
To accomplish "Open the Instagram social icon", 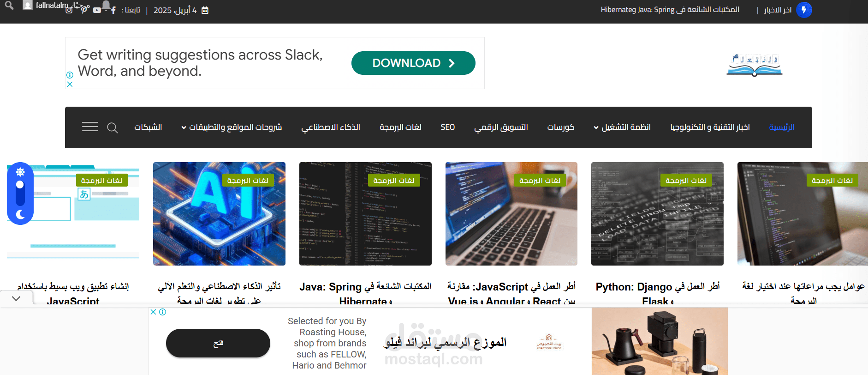I will [69, 10].
